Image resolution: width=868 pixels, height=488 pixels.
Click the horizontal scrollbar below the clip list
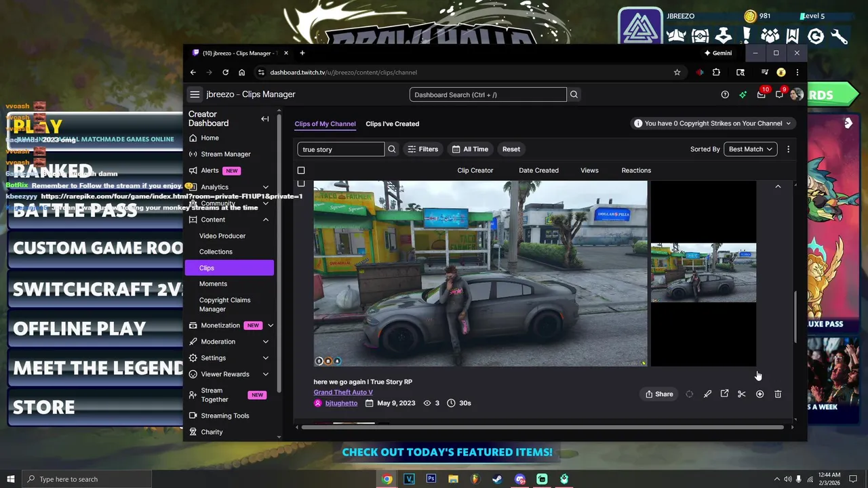pos(542,427)
